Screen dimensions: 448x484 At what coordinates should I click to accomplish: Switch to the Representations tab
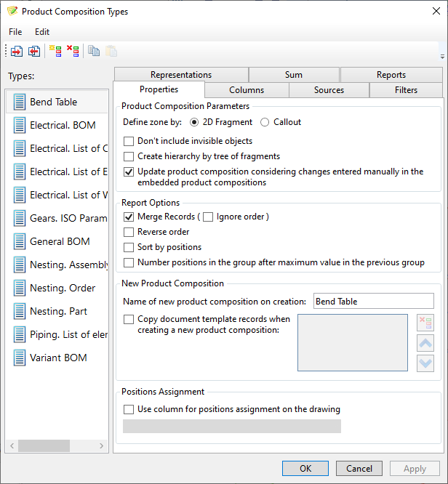[181, 75]
